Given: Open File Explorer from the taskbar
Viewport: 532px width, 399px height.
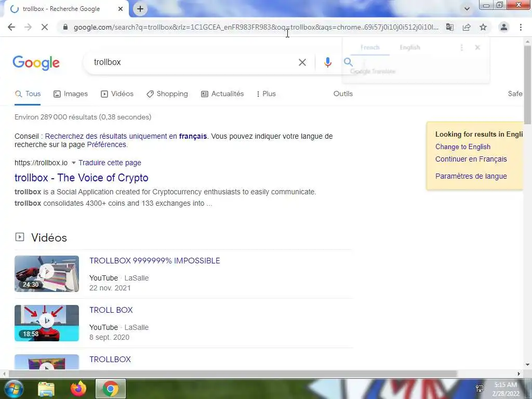Looking at the screenshot, I should (46, 389).
